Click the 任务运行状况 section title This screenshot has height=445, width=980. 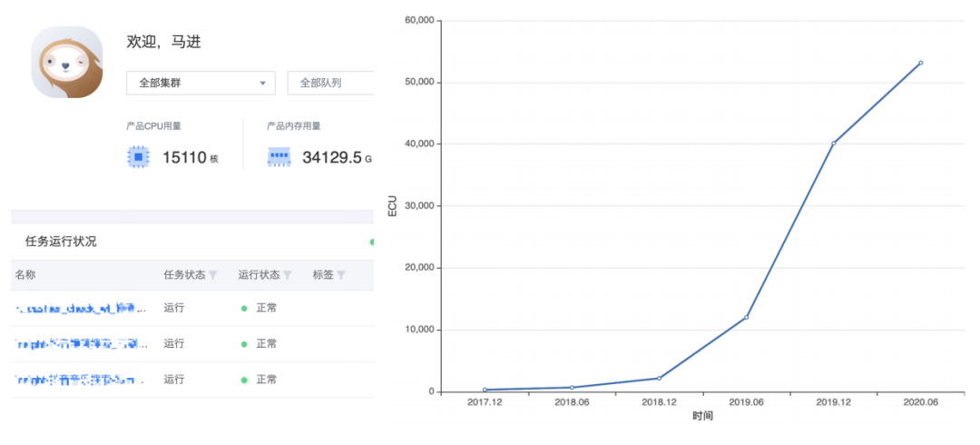[x=61, y=242]
